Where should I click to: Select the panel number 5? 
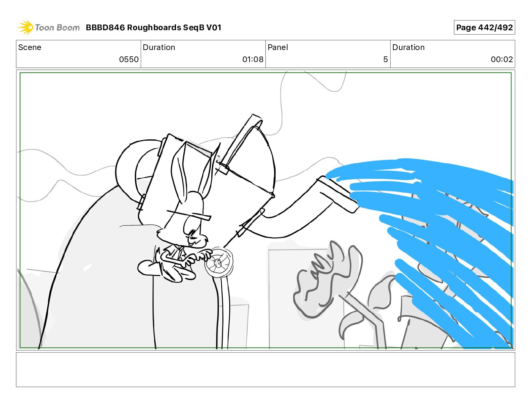click(386, 59)
